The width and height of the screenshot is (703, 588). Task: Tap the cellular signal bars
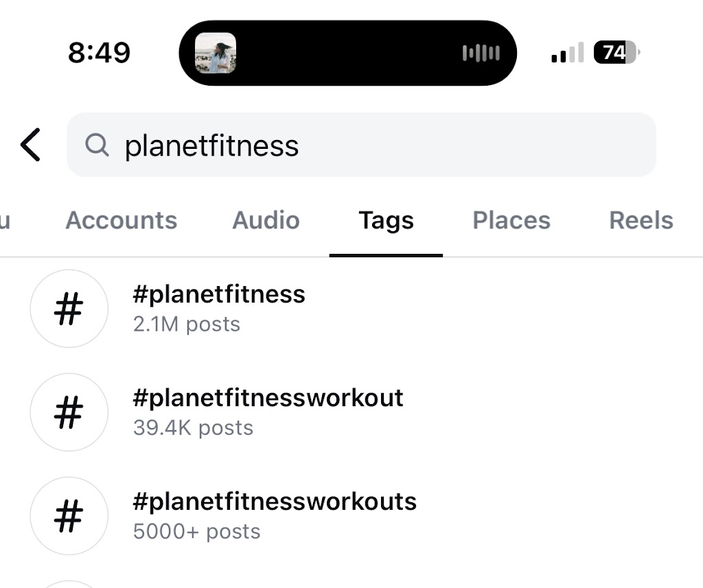tap(567, 53)
